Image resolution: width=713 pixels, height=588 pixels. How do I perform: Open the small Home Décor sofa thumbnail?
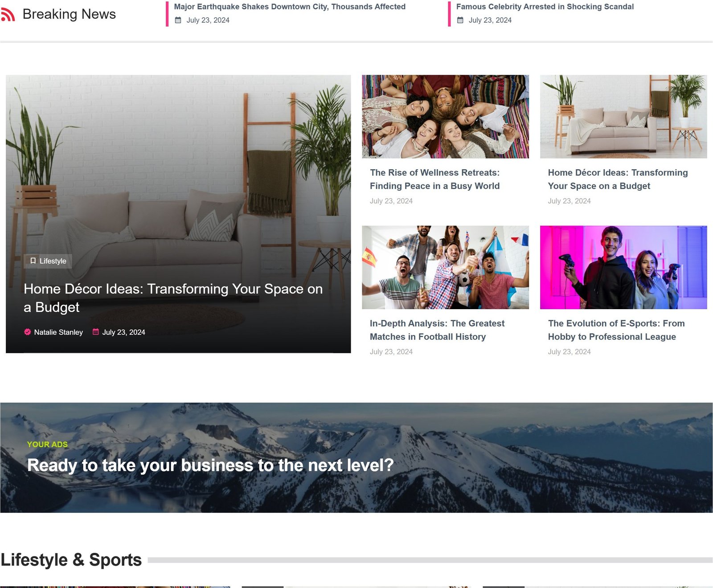[623, 116]
